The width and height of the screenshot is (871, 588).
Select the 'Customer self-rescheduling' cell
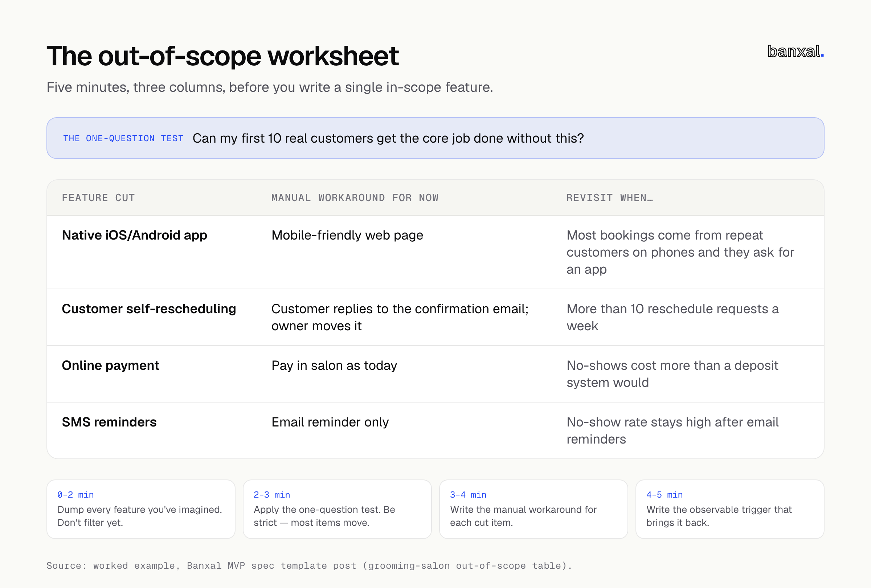[149, 309]
